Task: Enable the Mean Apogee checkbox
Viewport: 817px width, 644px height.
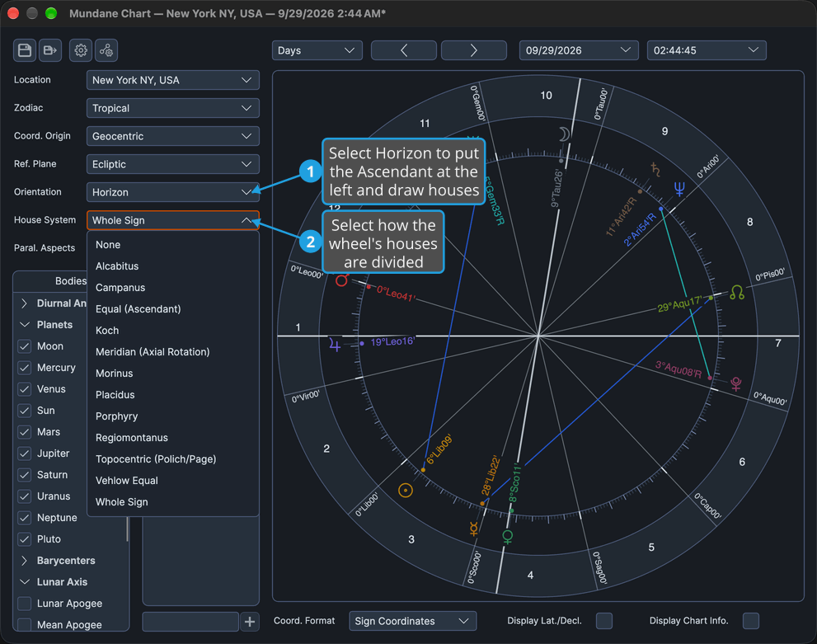Action: click(x=25, y=624)
